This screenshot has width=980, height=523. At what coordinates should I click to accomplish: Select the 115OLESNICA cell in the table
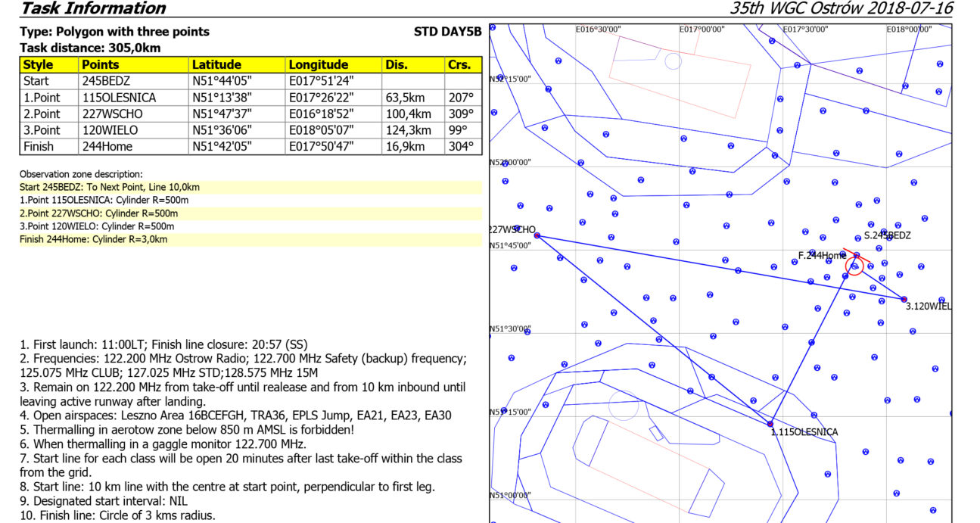tap(119, 98)
